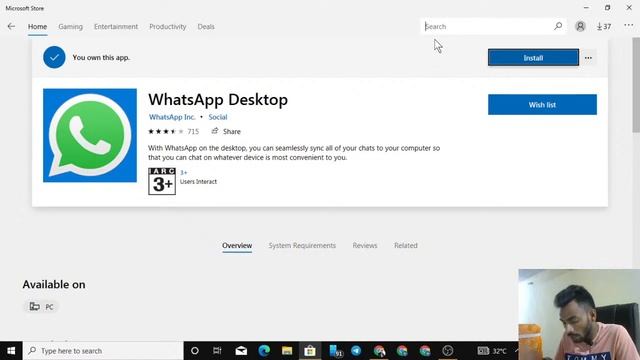Open Mail app from the taskbar
640x360 pixels.
pyautogui.click(x=241, y=351)
